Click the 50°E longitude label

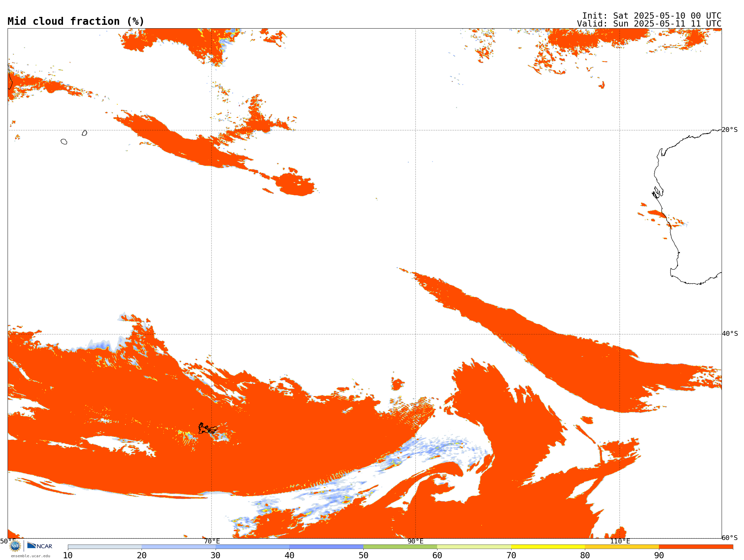coord(8,541)
